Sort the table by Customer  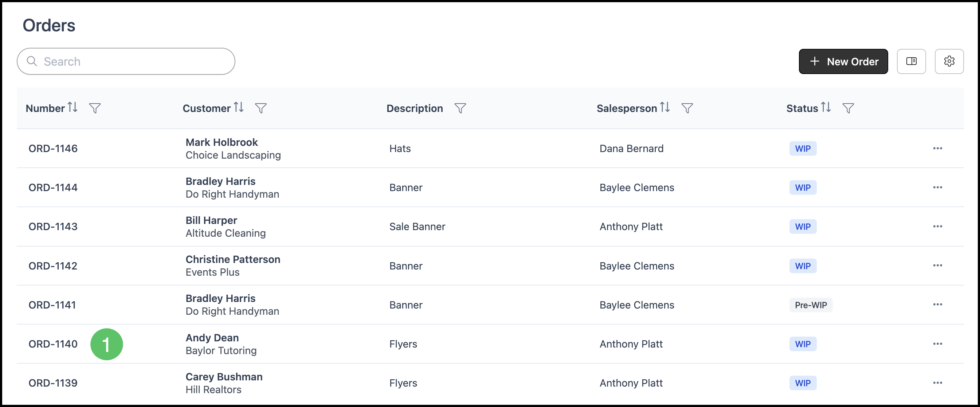tap(239, 107)
